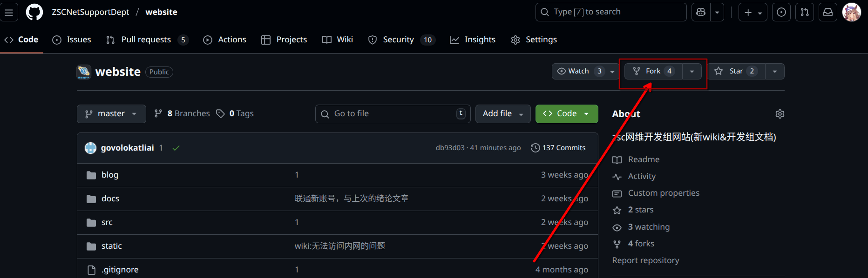Open the issues icon in header

point(781,13)
